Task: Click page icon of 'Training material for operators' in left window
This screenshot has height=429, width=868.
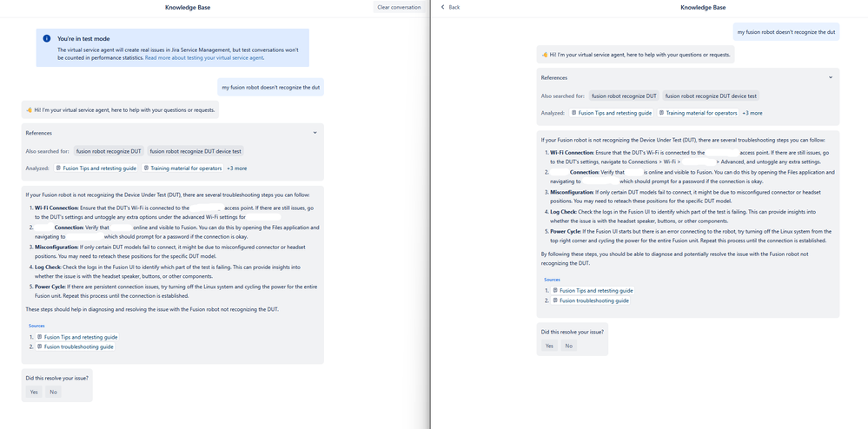Action: (x=146, y=168)
